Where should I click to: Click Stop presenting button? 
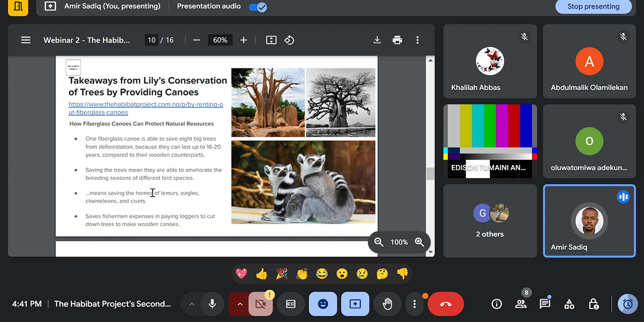(x=593, y=6)
